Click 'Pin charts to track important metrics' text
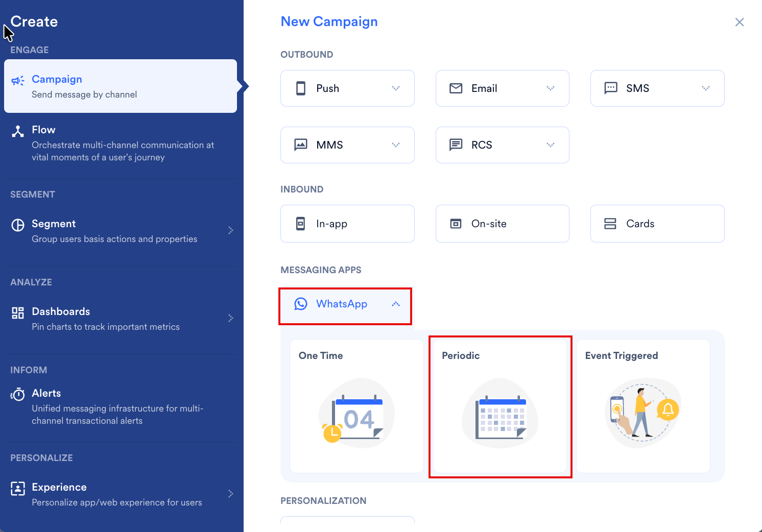Screen dimensions: 762x532 [106, 327]
